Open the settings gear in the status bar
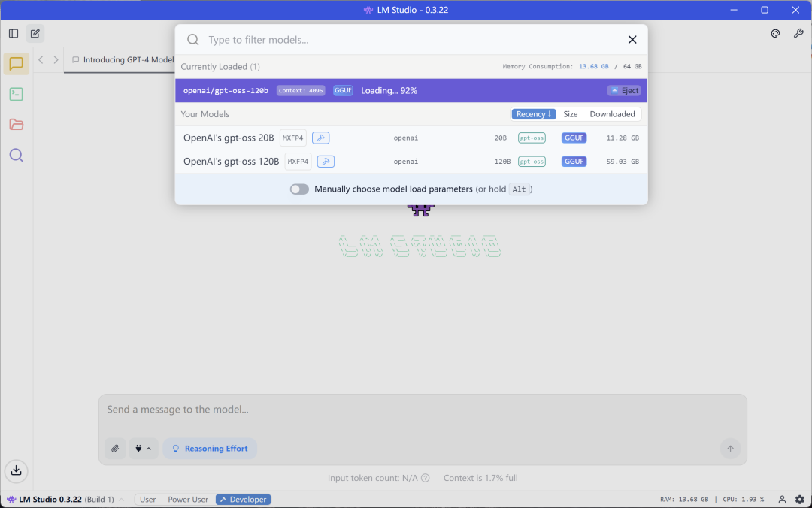812x508 pixels. [799, 500]
